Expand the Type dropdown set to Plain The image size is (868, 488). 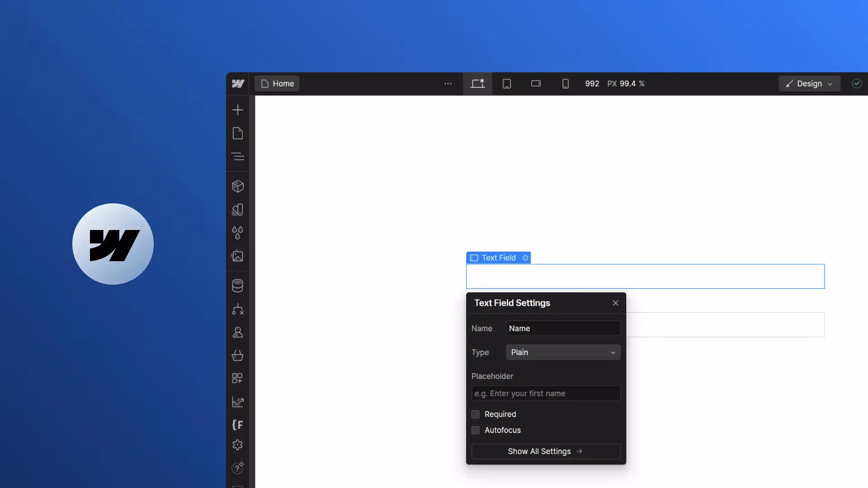[x=563, y=352]
